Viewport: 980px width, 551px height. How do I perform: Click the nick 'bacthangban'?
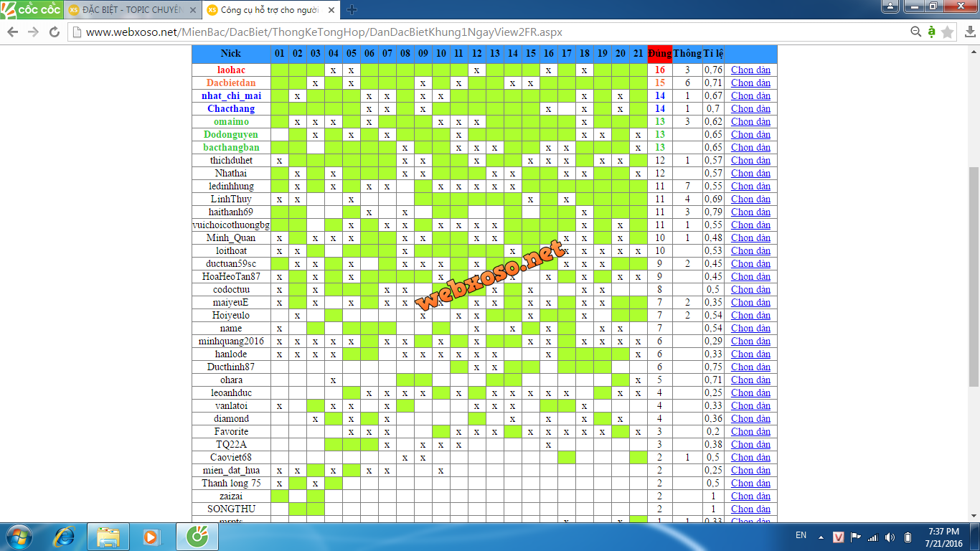click(x=231, y=147)
